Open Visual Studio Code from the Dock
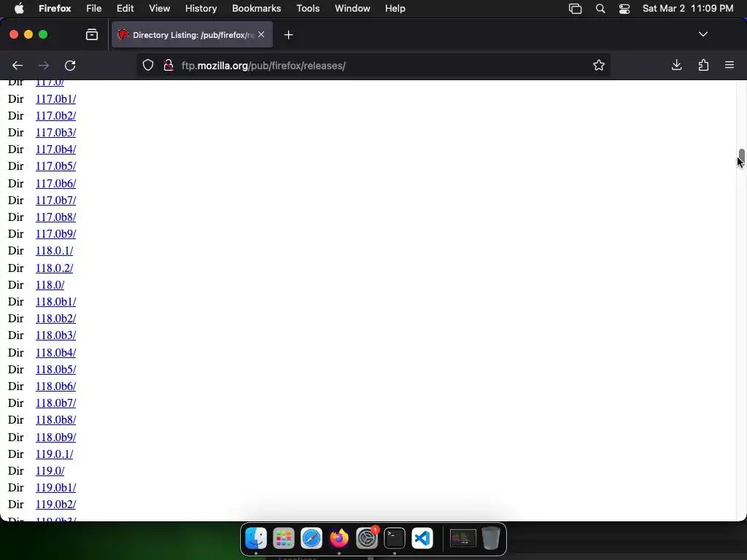747x560 pixels. point(422,538)
